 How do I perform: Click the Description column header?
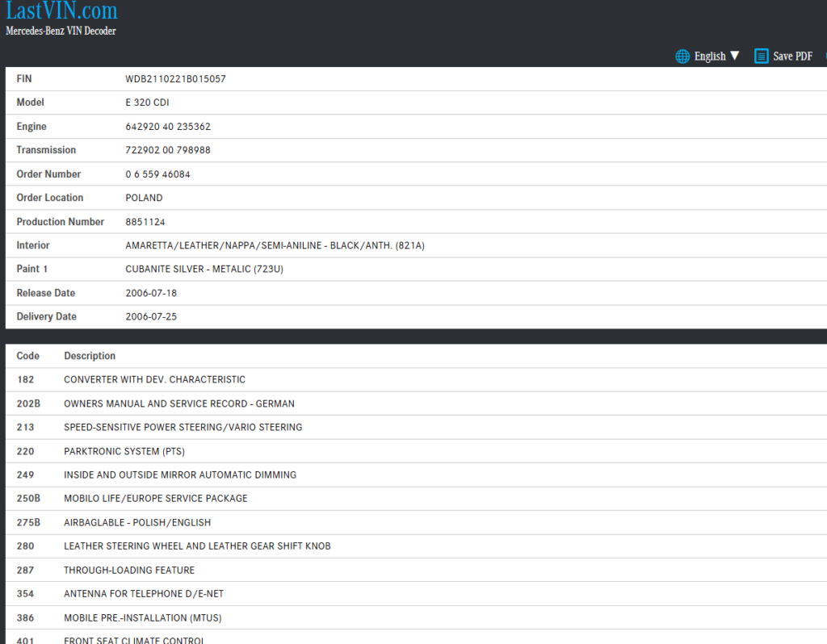click(x=90, y=356)
